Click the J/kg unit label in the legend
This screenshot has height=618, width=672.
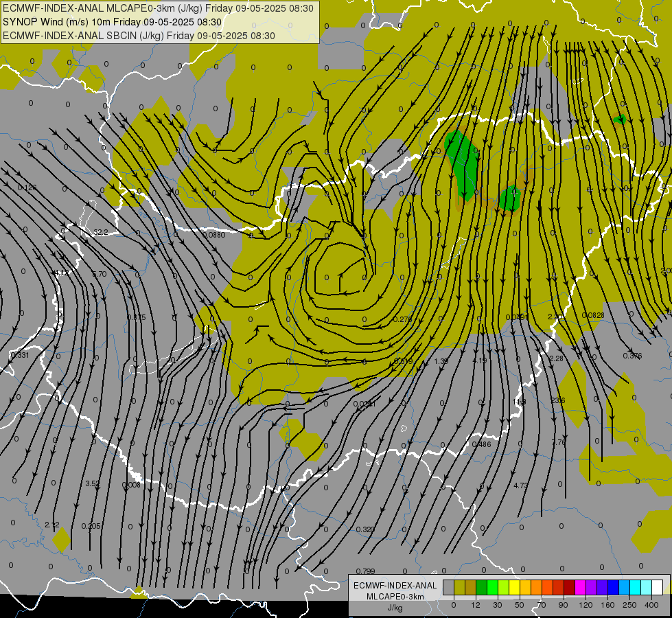point(395,608)
